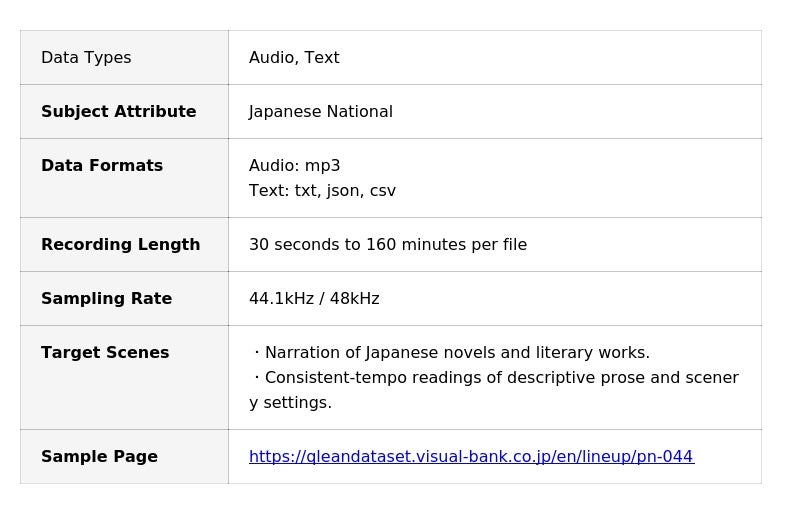Click the Target Scenes row label
Screen dimensions: 800x514
tap(105, 353)
